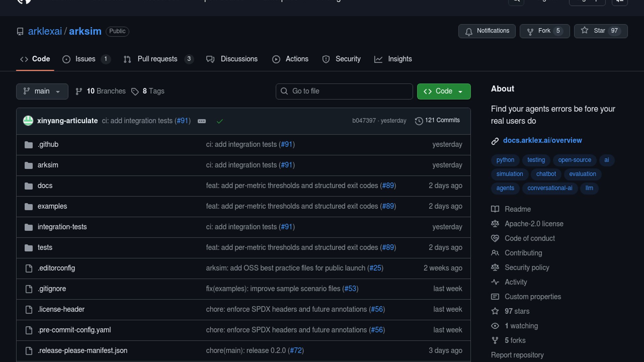
Task: Click the 1 watching eye icon
Action: 495,326
